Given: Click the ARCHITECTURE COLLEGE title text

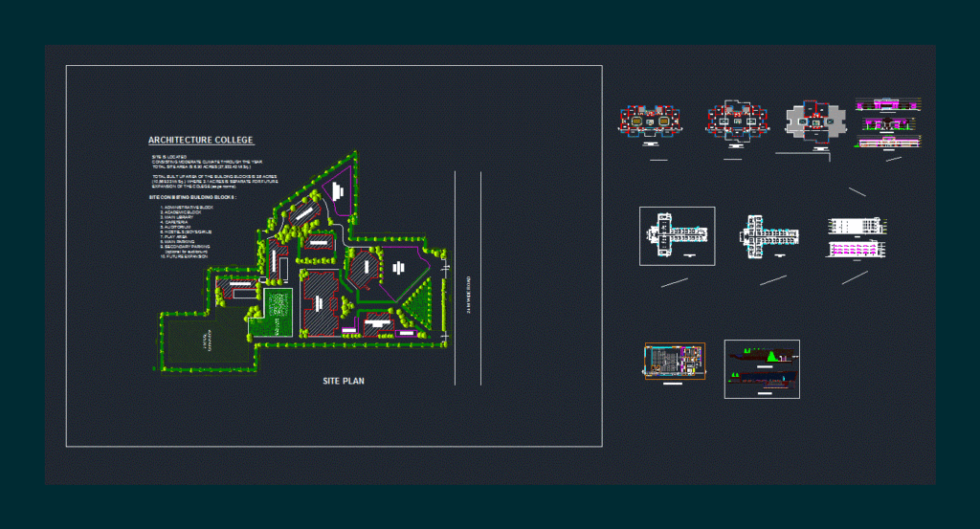Looking at the screenshot, I should pyautogui.click(x=201, y=140).
